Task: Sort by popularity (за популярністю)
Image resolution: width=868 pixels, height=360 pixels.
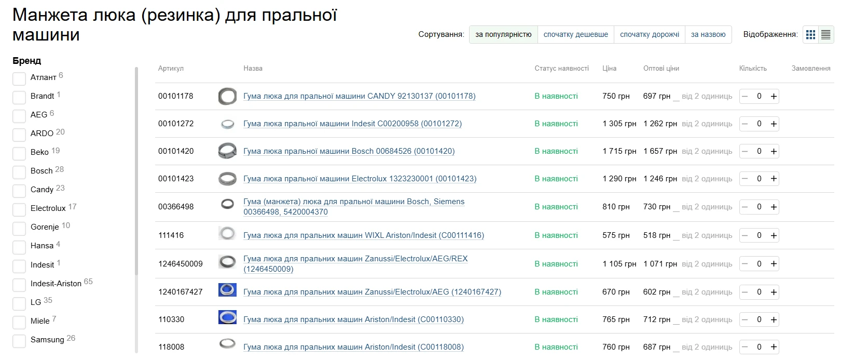Action: click(x=503, y=34)
